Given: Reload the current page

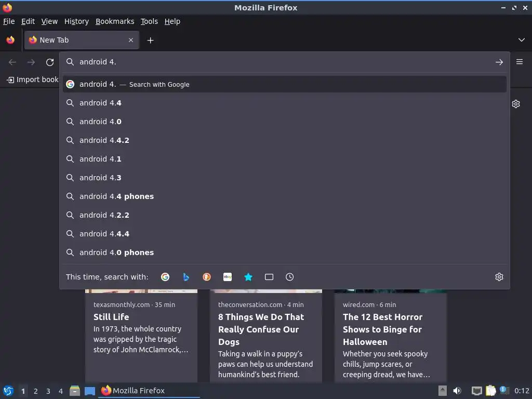Looking at the screenshot, I should tap(50, 62).
